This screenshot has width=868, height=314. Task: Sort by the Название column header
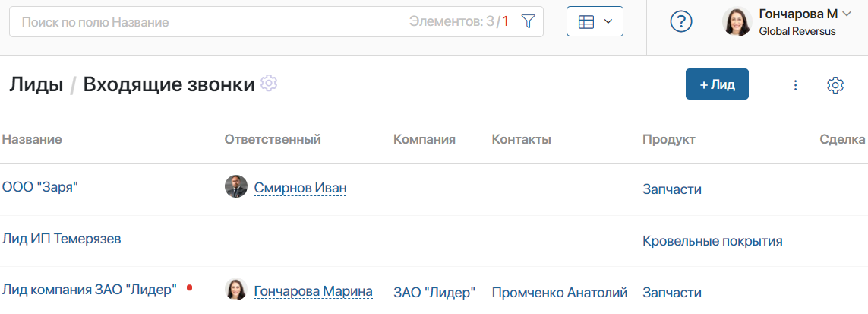pyautogui.click(x=32, y=139)
